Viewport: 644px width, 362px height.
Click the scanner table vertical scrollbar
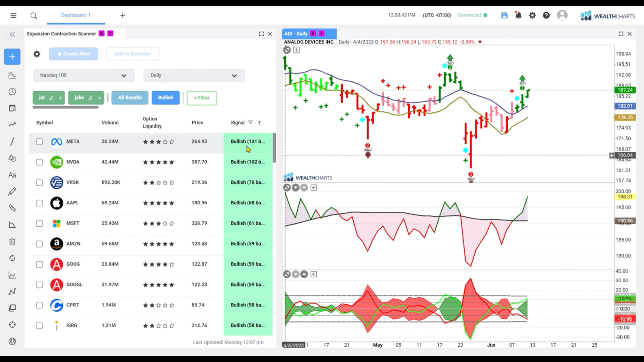(274, 148)
